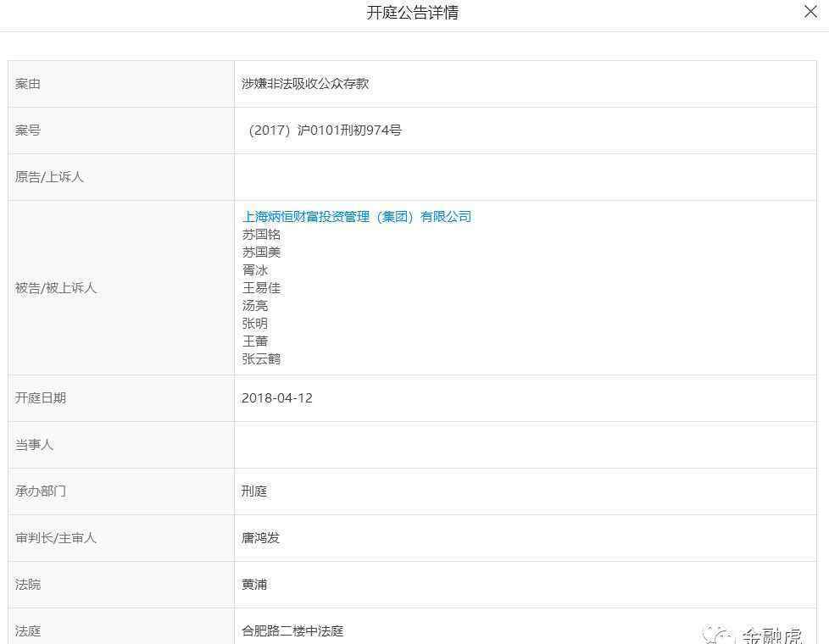The image size is (829, 644).
Task: Click defendant name 张明
Action: pyautogui.click(x=255, y=323)
